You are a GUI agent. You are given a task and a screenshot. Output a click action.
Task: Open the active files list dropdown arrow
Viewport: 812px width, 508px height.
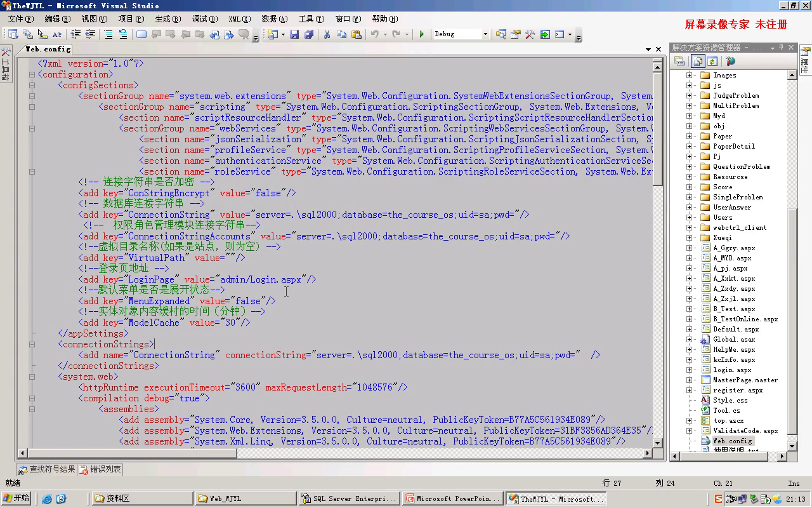(x=648, y=50)
